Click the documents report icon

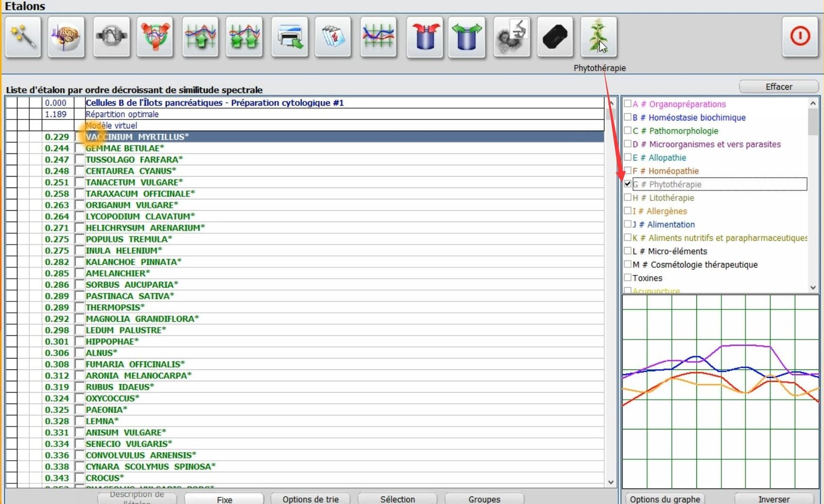pos(333,37)
